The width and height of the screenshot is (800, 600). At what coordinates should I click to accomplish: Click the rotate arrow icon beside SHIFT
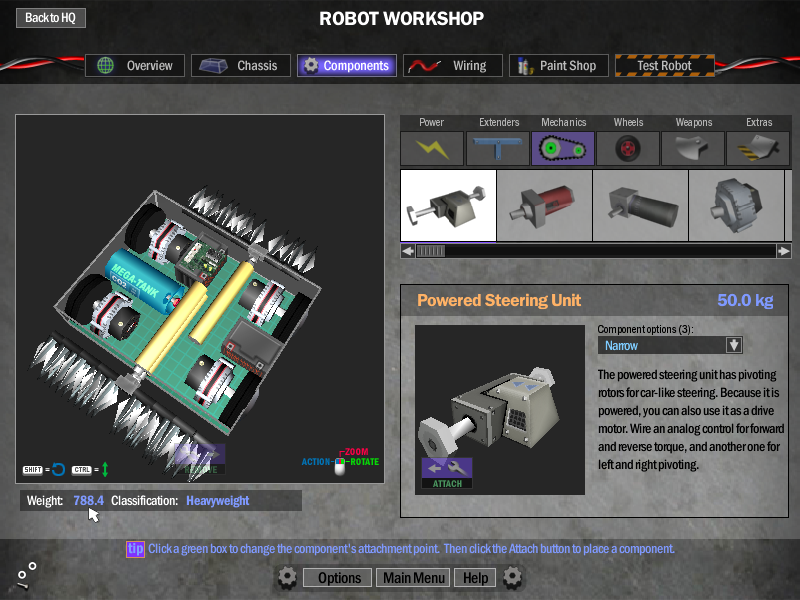(x=59, y=469)
